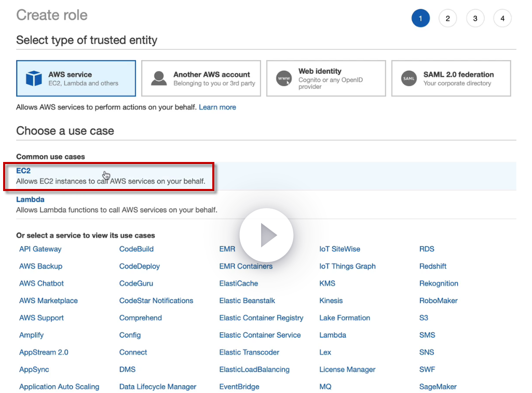Open the Redshift service link

pyautogui.click(x=432, y=266)
